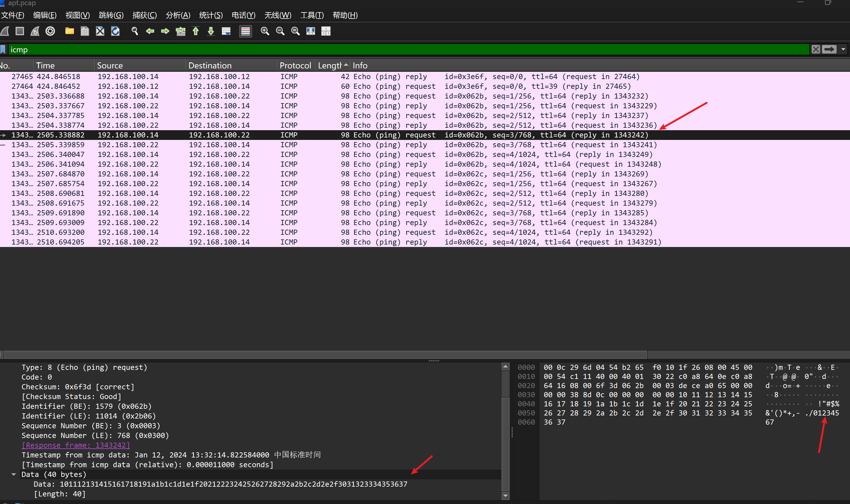Click the zoom in magnifier icon

click(265, 31)
